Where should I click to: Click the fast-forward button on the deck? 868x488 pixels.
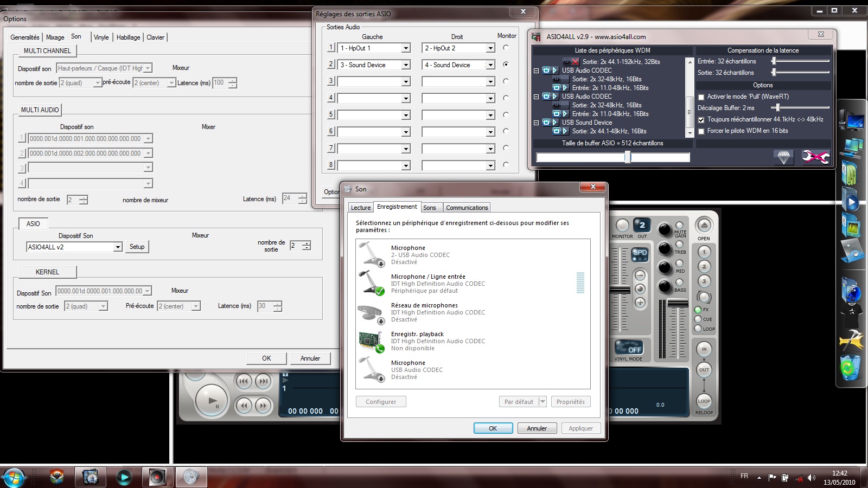pos(264,405)
